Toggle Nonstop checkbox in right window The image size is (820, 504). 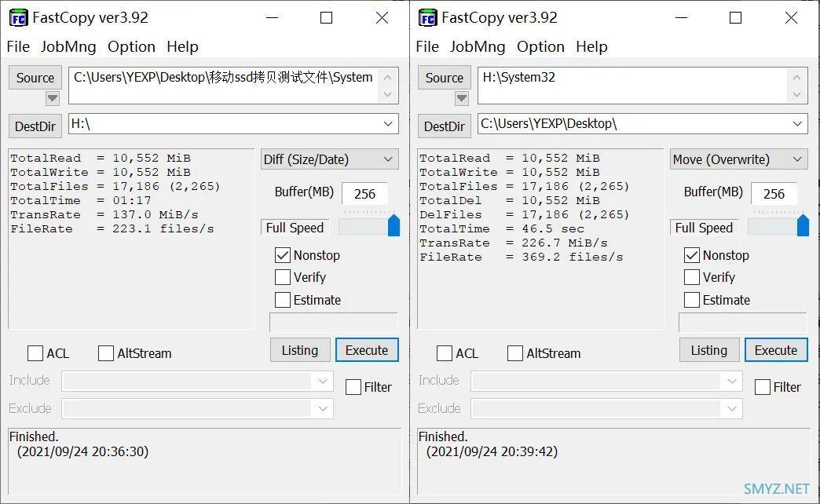point(691,255)
